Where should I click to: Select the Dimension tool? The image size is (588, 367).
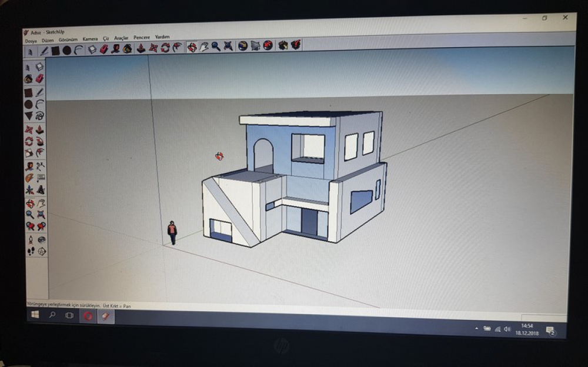pyautogui.click(x=41, y=166)
